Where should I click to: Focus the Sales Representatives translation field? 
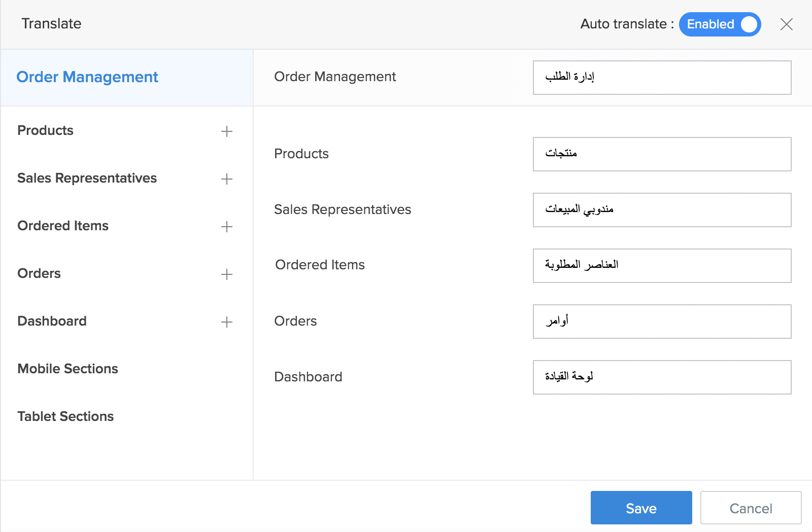tap(662, 210)
